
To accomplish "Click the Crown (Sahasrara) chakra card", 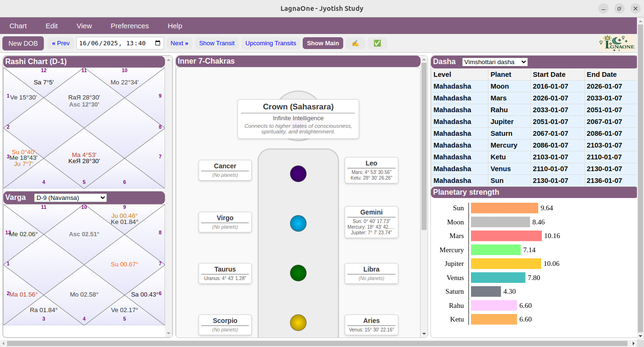I will pos(298,119).
